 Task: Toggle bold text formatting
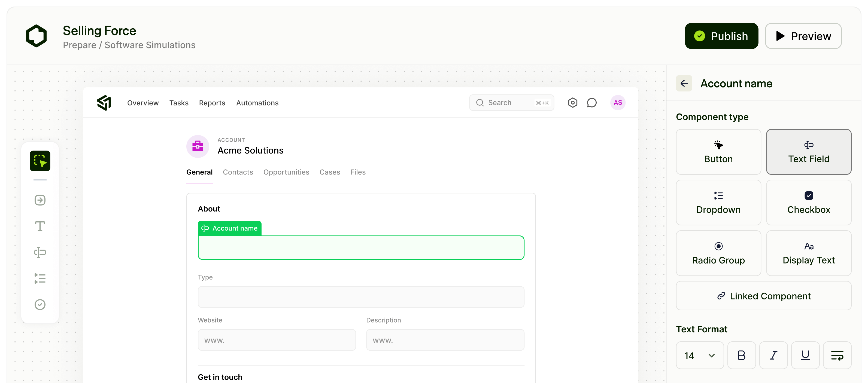(741, 355)
